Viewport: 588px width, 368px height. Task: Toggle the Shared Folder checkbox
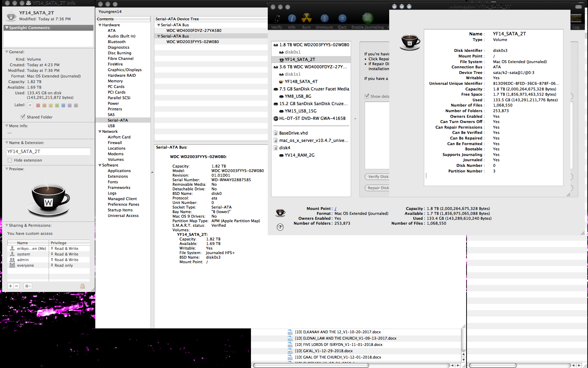coord(23,117)
